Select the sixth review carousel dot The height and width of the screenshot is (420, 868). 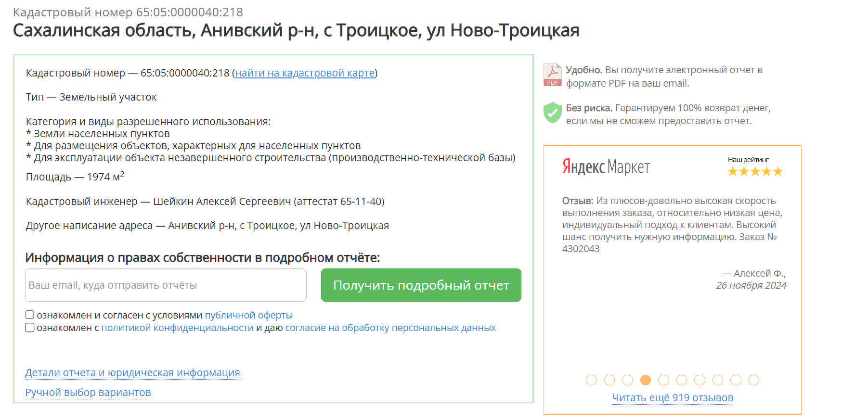pyautogui.click(x=682, y=380)
